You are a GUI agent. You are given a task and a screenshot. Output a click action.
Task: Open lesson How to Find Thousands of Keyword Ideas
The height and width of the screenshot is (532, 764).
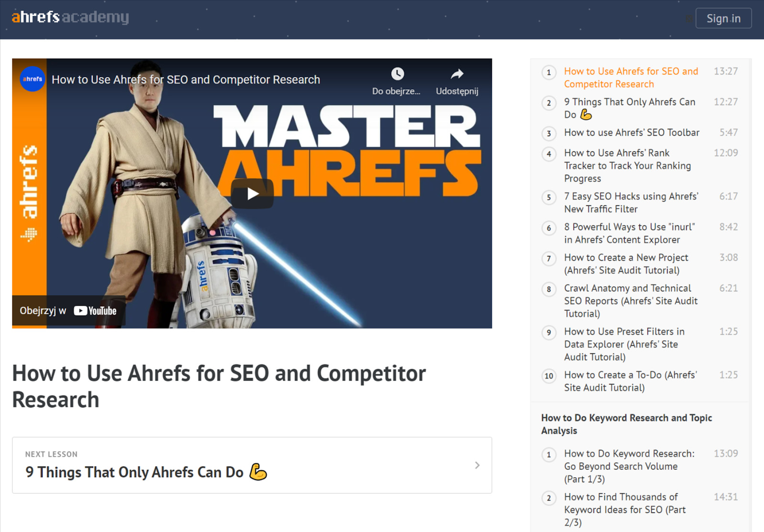(625, 510)
